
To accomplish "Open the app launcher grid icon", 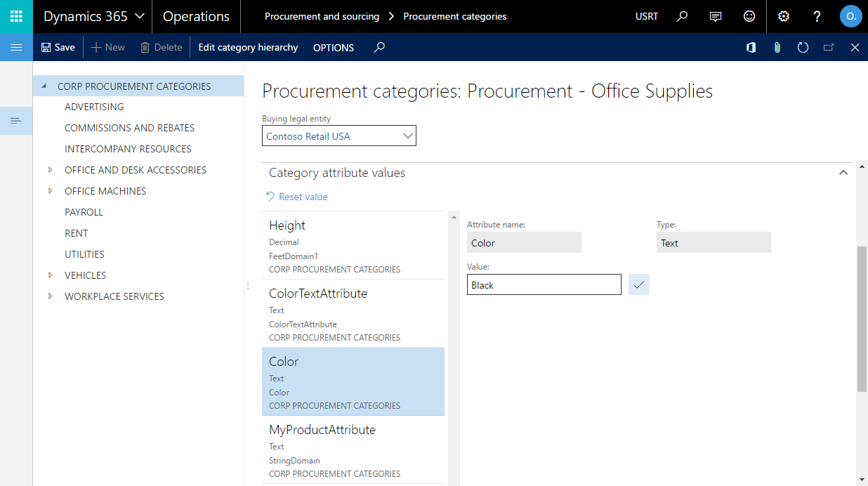I will (15, 16).
